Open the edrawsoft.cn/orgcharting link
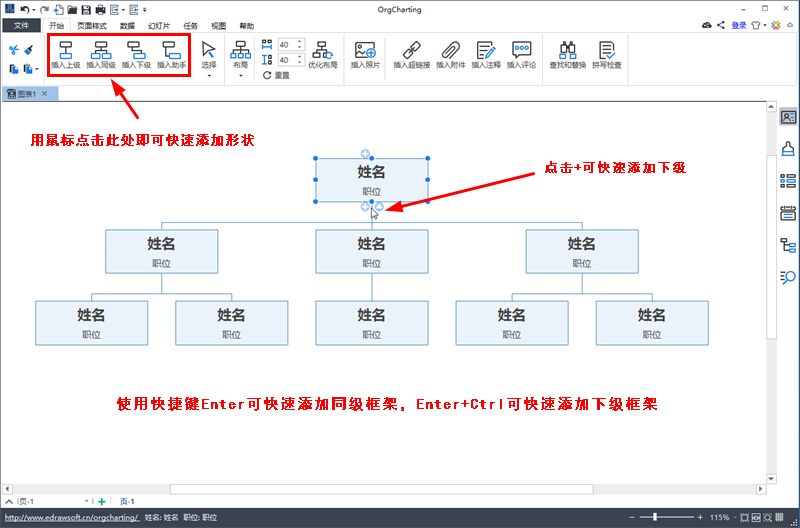Viewport: 800px width, 528px height. [72, 517]
